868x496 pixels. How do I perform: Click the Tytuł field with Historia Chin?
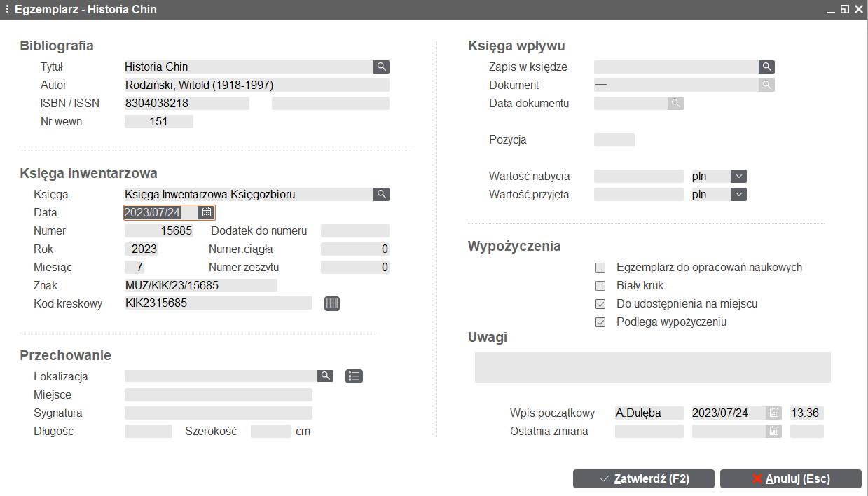[249, 67]
